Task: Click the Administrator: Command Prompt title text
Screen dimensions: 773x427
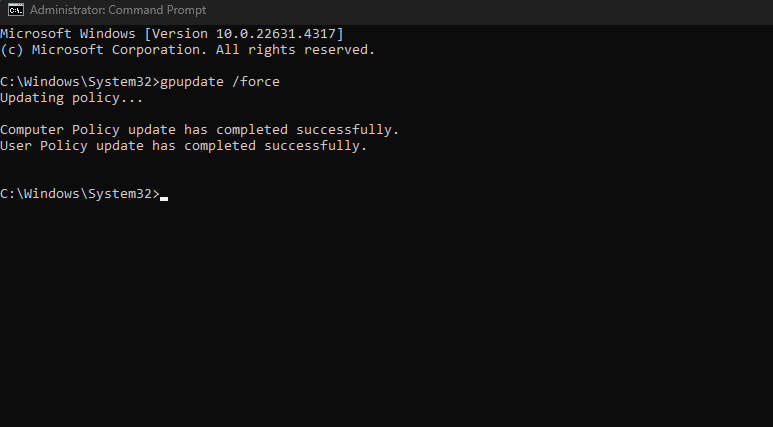Action: (118, 10)
